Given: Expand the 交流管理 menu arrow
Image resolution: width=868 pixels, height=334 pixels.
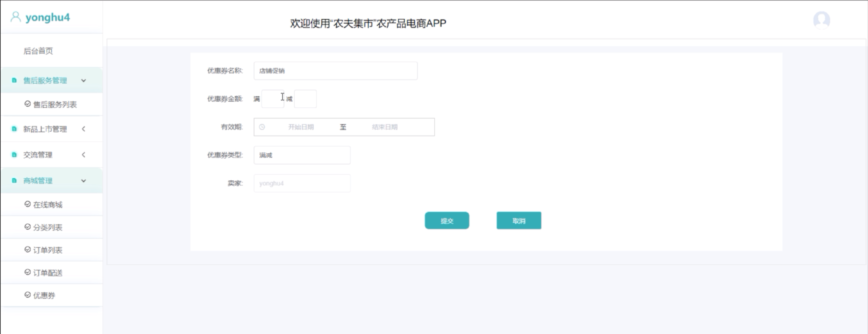Looking at the screenshot, I should coord(84,155).
